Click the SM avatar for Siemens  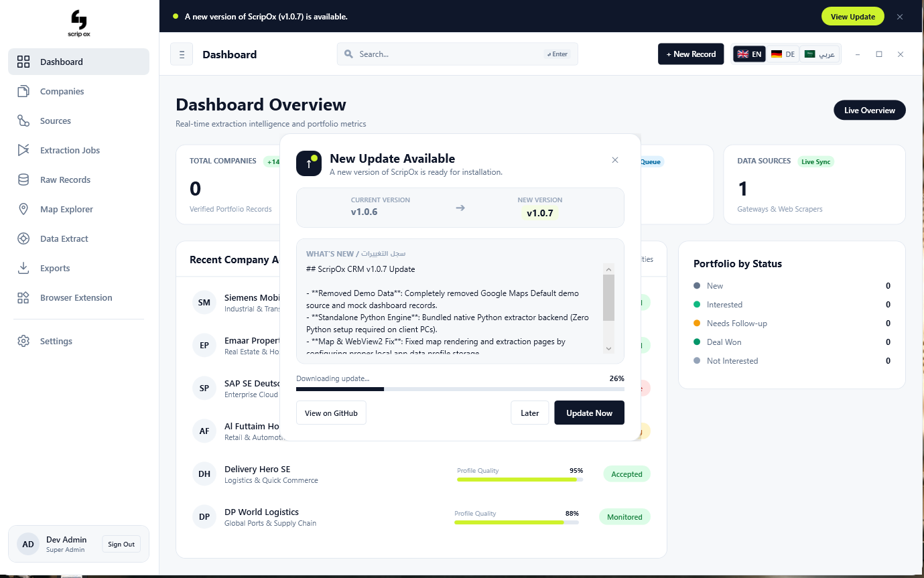click(204, 303)
